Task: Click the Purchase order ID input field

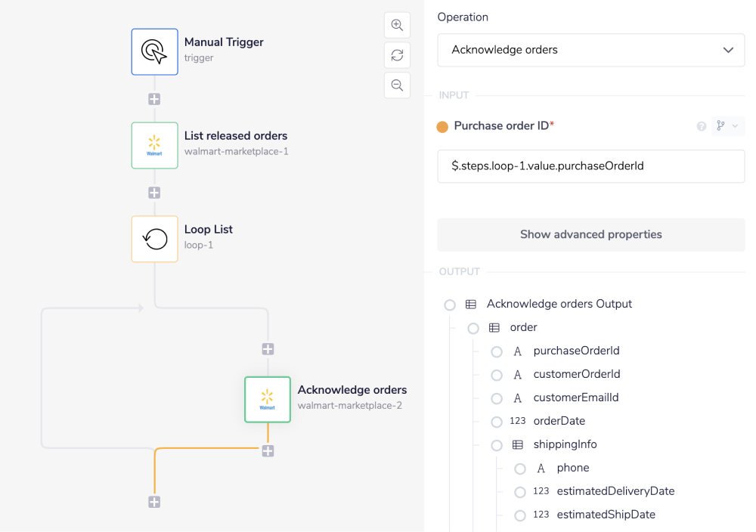Action: pos(590,165)
